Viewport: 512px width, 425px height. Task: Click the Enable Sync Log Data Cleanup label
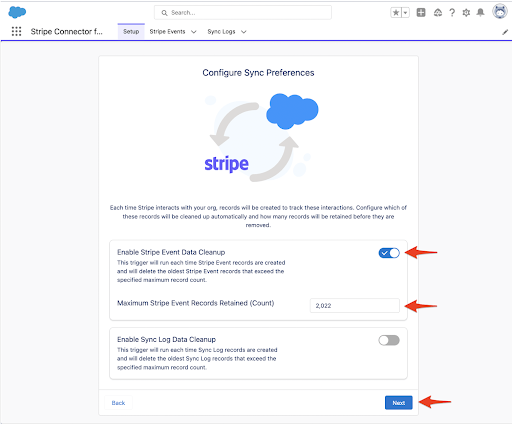coord(166,339)
